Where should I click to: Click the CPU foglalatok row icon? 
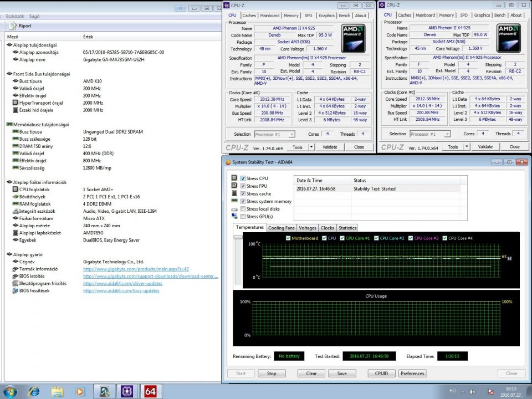click(x=16, y=189)
